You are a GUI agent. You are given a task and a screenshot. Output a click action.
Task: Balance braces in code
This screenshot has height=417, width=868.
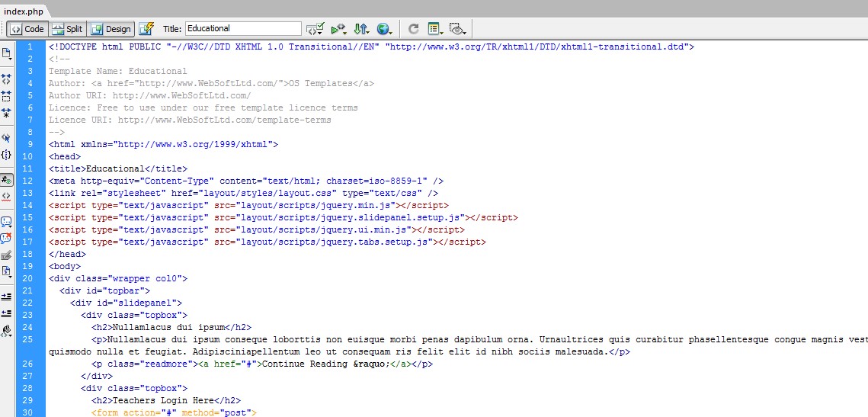(7, 155)
